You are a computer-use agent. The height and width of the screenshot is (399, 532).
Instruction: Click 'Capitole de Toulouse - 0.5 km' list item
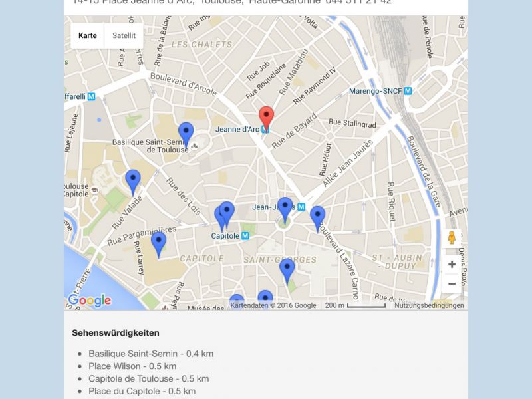pos(148,378)
